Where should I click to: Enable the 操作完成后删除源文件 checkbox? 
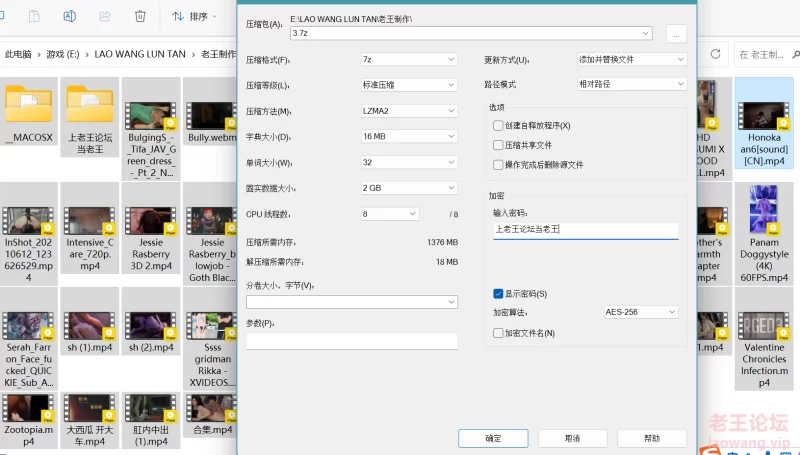click(x=498, y=165)
